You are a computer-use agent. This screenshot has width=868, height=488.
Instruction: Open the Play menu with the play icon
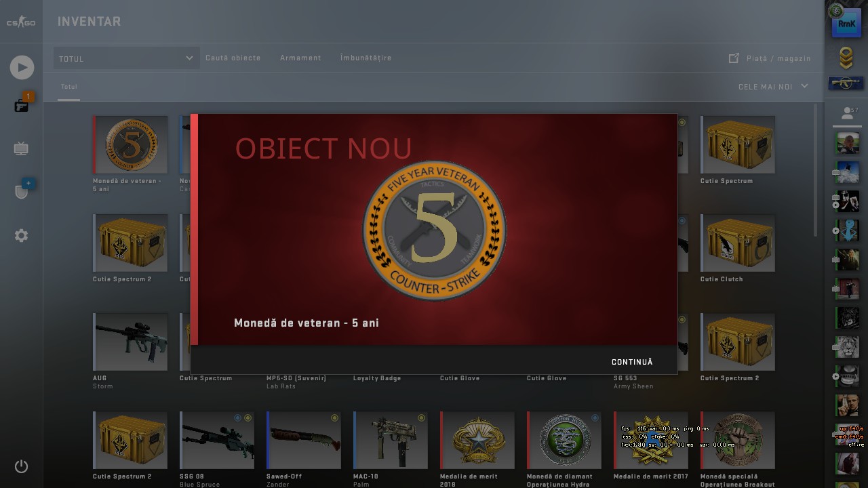coord(22,67)
